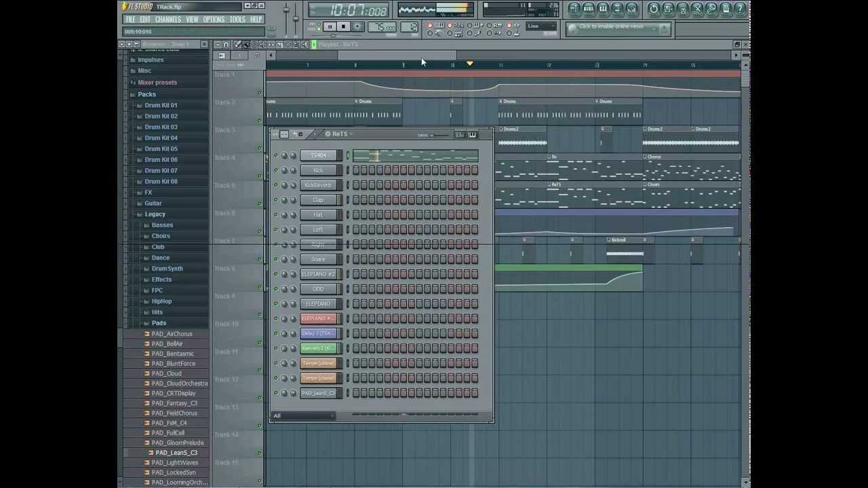Click the undo history toolbar icon

654,9
